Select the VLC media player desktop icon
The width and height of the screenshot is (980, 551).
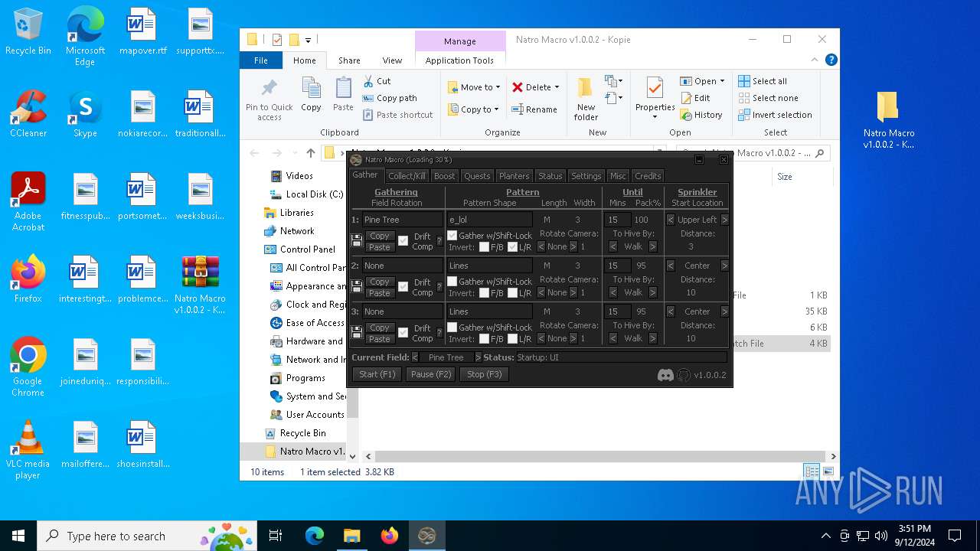[x=28, y=450]
